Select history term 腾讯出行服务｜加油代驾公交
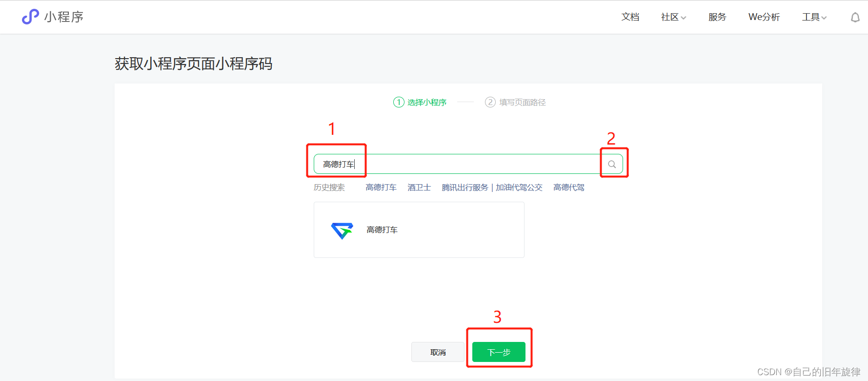This screenshot has width=868, height=381. pyautogui.click(x=492, y=188)
